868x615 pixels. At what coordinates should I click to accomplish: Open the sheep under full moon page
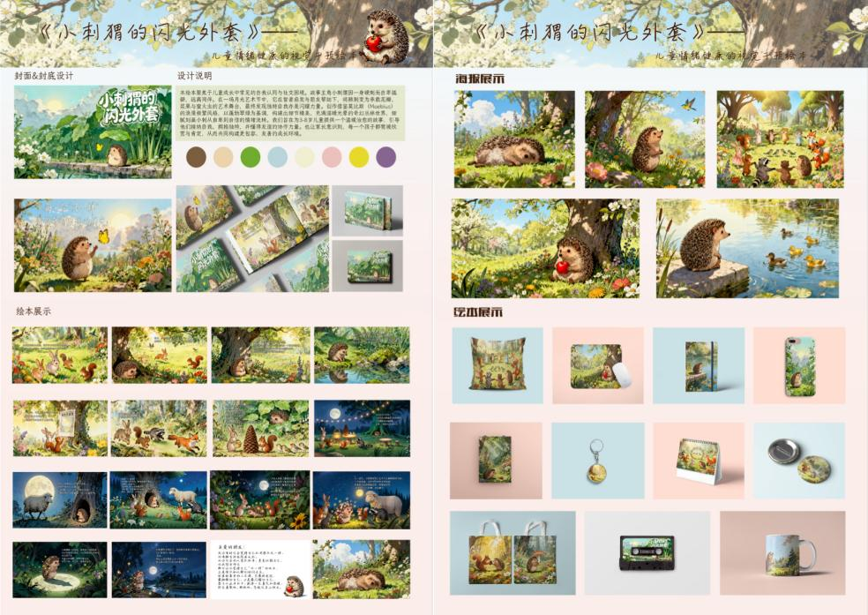tap(59, 500)
